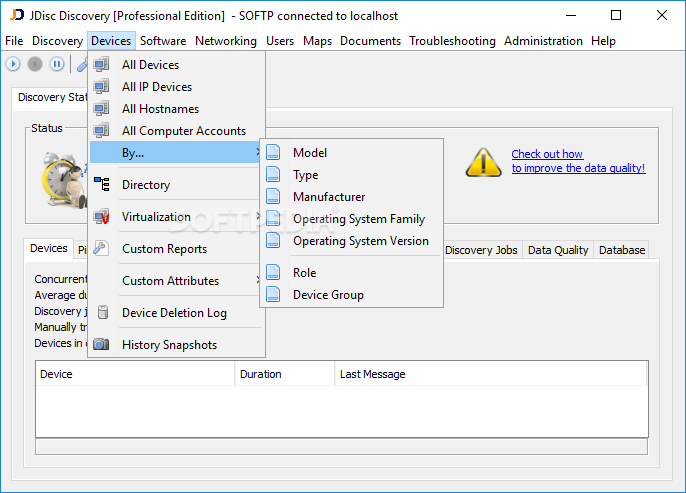
Task: Open History Snapshots entry
Action: [x=176, y=344]
